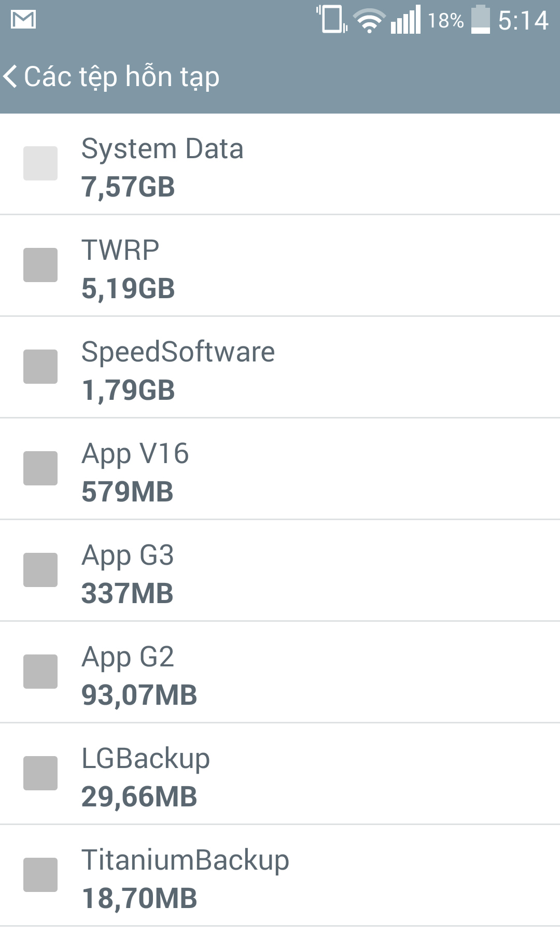Open the Các tệp hỗn tạp header
Viewport: 560px width, 935px height.
122,76
